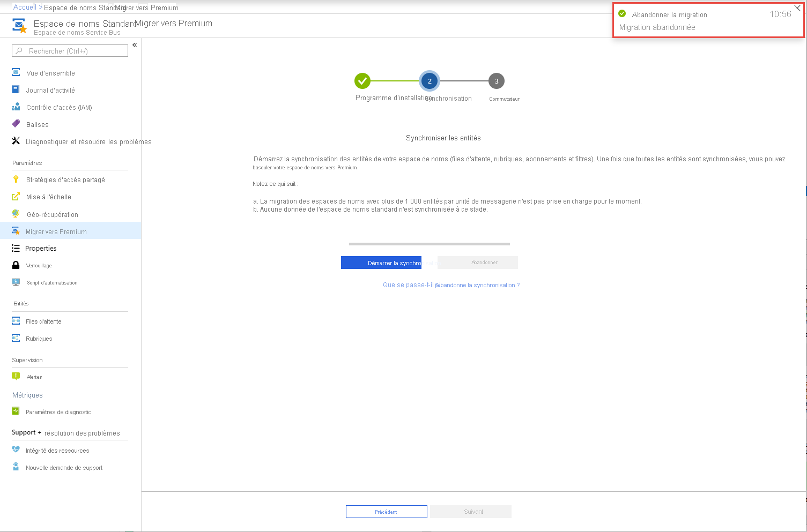Screen dimensions: 807x532
Task: Click the Alertes exclamation icon
Action: 16,377
